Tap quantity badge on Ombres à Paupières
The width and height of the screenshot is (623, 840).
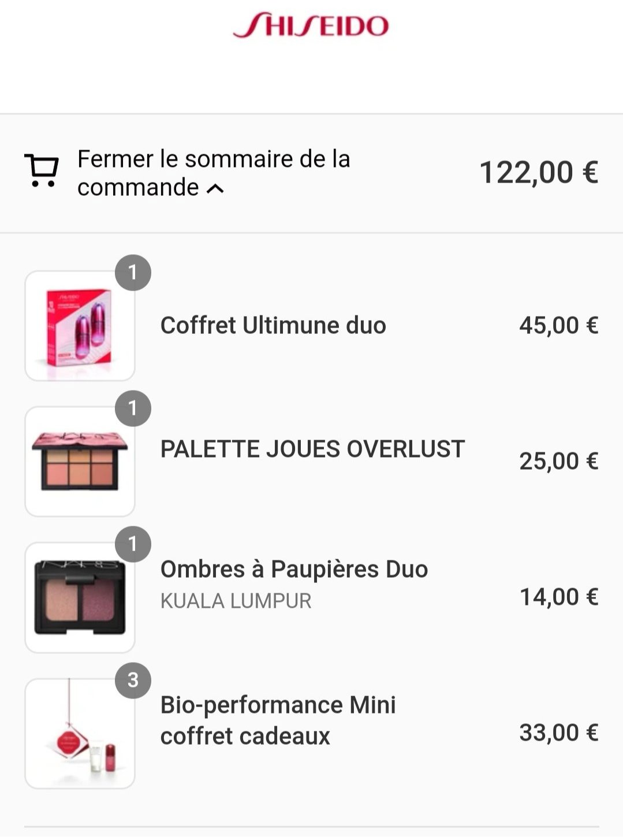133,544
